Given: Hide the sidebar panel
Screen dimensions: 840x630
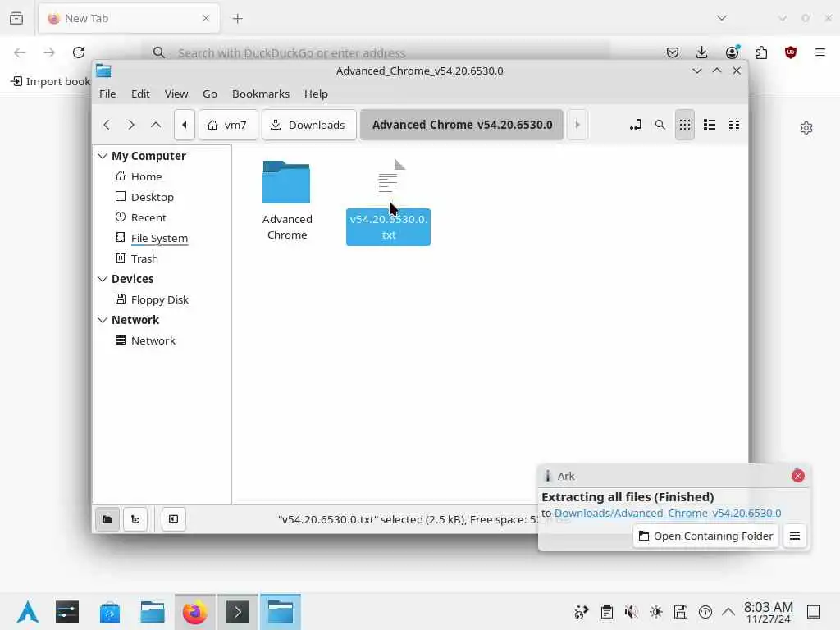Looking at the screenshot, I should click(x=174, y=519).
